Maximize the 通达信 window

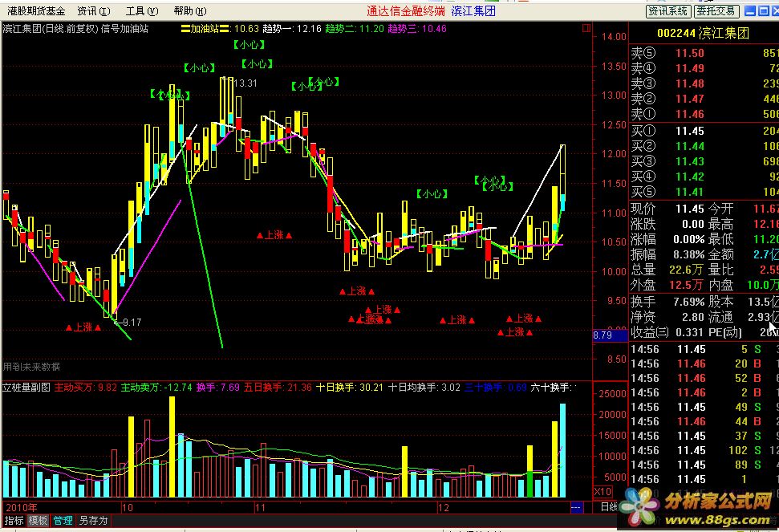click(x=763, y=11)
